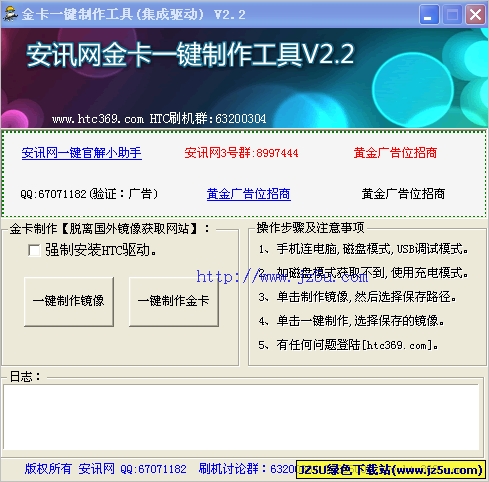This screenshot has height=482, width=489.
Task: Click step 3 单击制作镜像 instruction text
Action: click(x=357, y=297)
